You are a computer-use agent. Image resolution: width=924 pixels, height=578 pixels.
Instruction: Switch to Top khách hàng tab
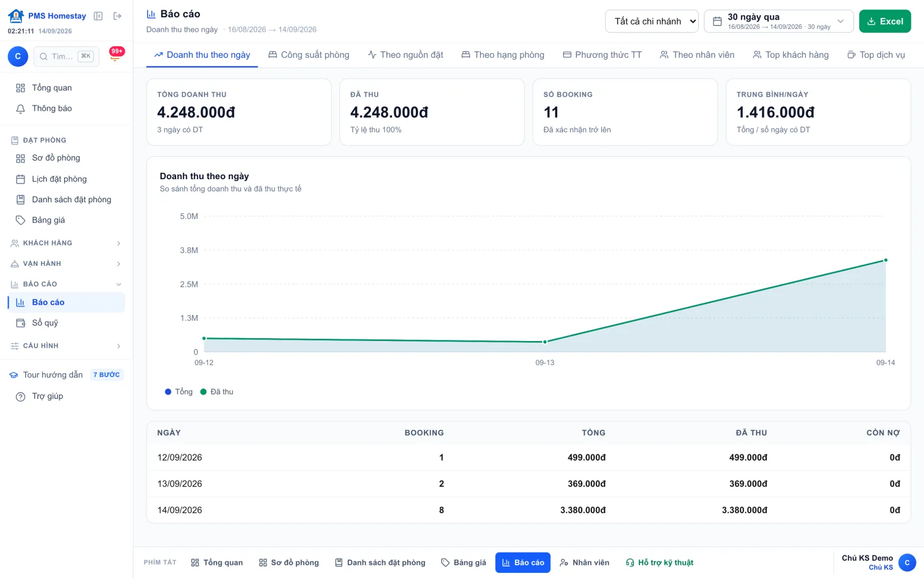click(x=791, y=55)
